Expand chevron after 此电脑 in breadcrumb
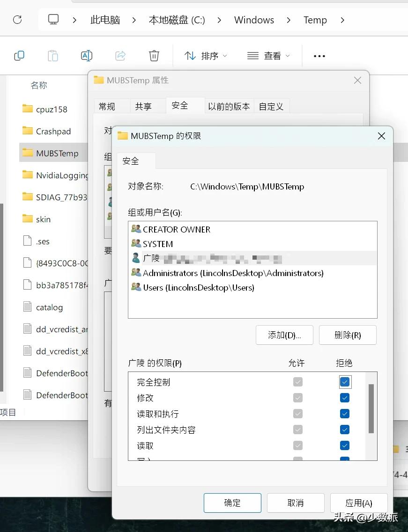Image resolution: width=408 pixels, height=532 pixels. [134, 21]
